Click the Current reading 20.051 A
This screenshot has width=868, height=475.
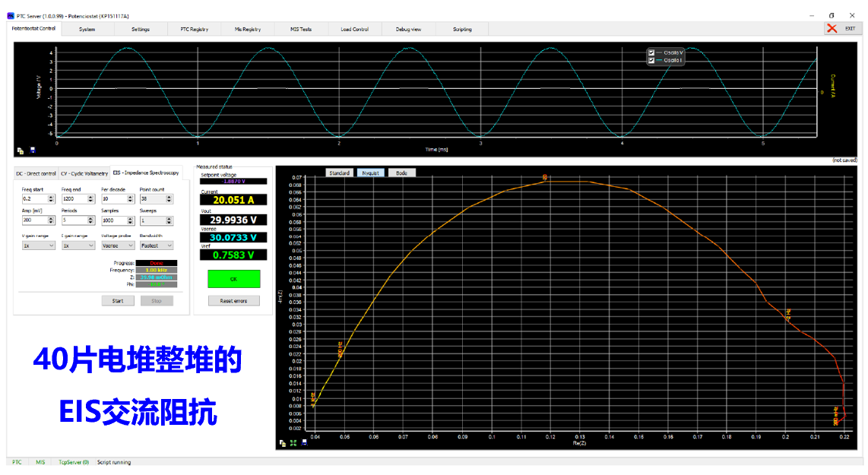pyautogui.click(x=233, y=200)
